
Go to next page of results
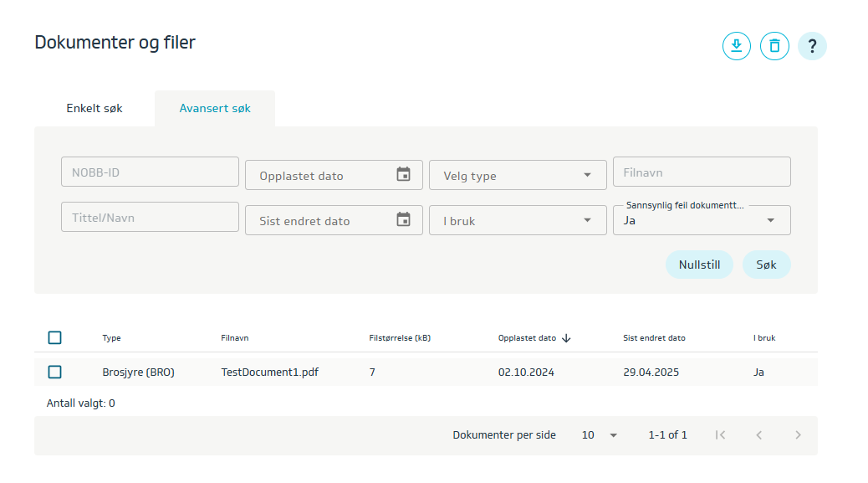point(798,435)
